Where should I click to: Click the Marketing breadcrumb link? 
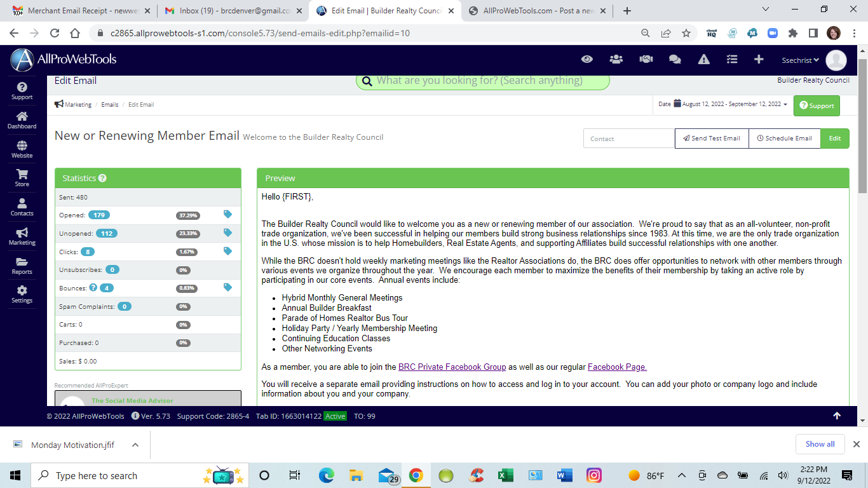[x=78, y=104]
